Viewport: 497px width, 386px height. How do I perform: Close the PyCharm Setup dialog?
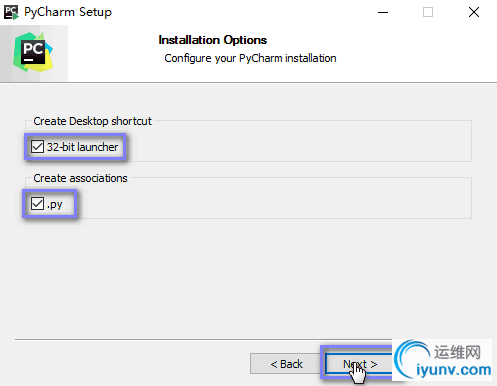(474, 12)
